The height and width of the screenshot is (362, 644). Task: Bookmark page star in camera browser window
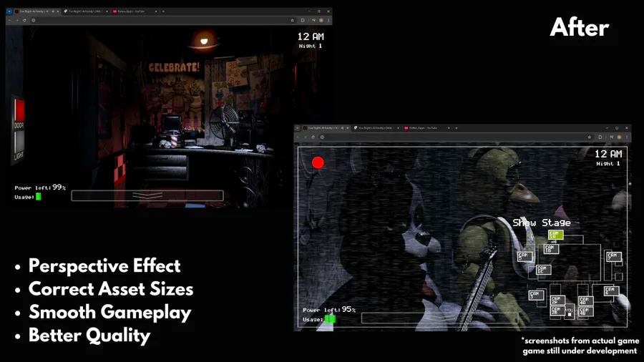point(590,137)
